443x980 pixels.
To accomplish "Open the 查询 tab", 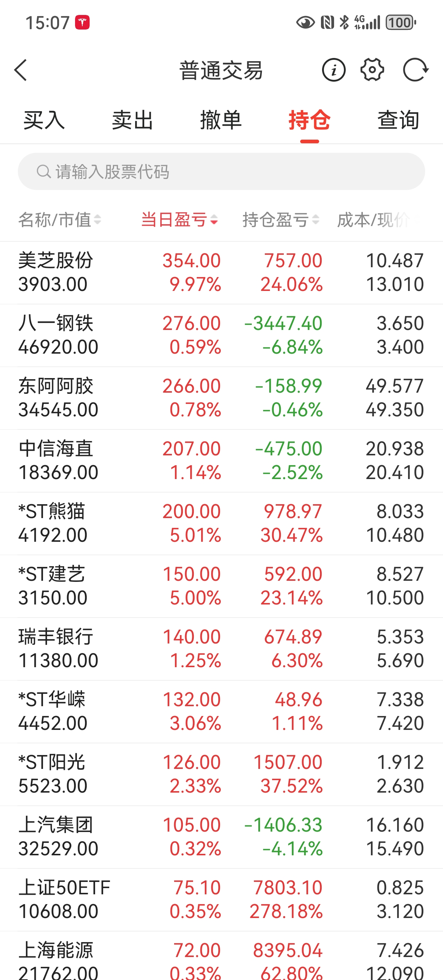I will (398, 120).
